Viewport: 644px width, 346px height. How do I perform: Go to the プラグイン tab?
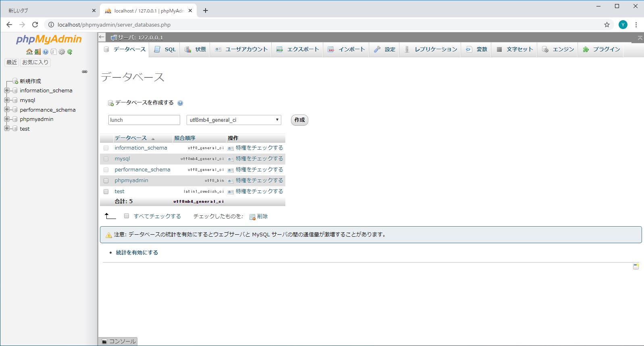tap(601, 50)
